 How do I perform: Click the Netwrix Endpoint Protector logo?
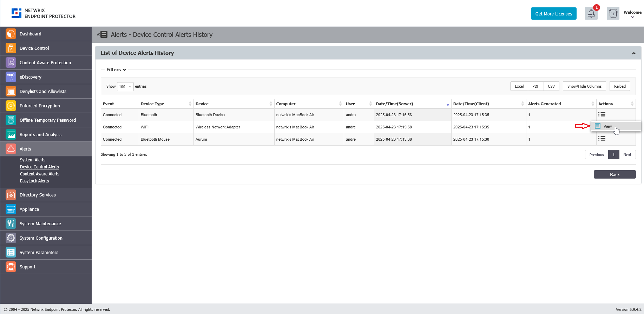[44, 13]
